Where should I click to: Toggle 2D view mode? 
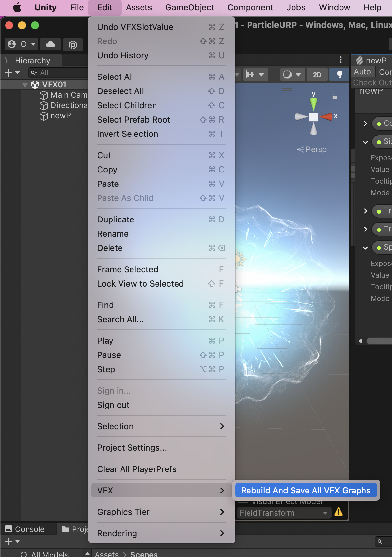coord(317,75)
